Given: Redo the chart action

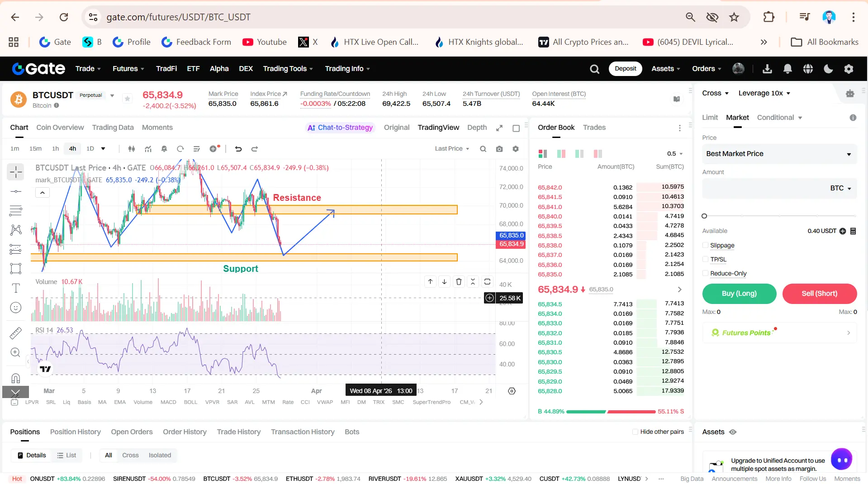Looking at the screenshot, I should point(255,149).
